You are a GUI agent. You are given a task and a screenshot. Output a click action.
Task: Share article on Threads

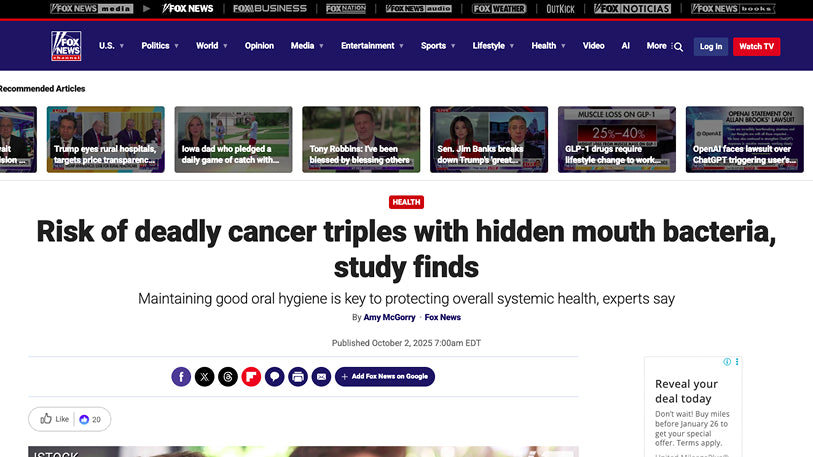(x=228, y=377)
